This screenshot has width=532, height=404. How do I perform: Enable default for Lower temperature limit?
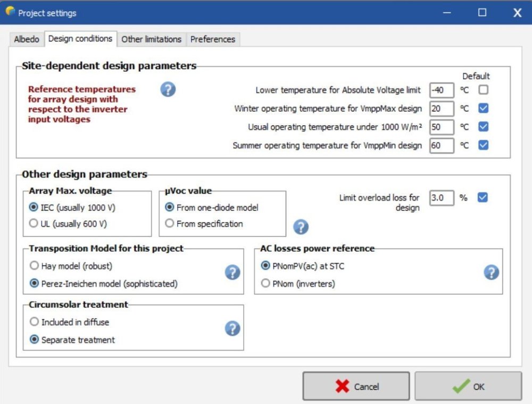483,90
